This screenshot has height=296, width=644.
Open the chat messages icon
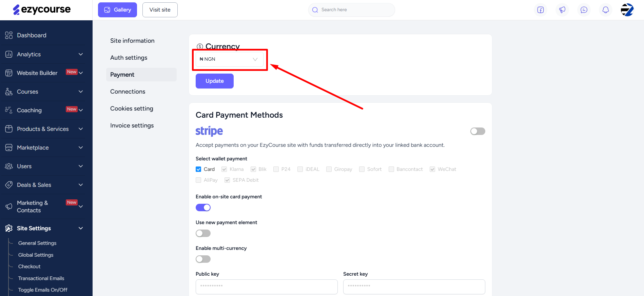(584, 10)
